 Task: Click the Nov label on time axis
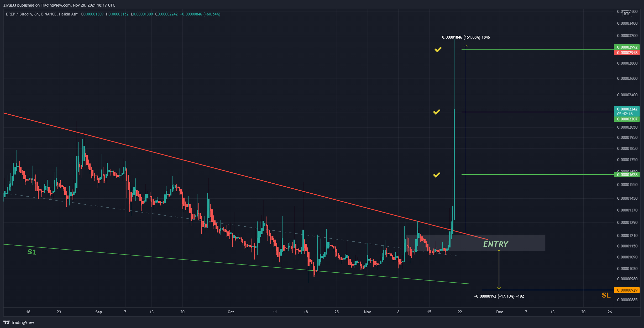367,312
